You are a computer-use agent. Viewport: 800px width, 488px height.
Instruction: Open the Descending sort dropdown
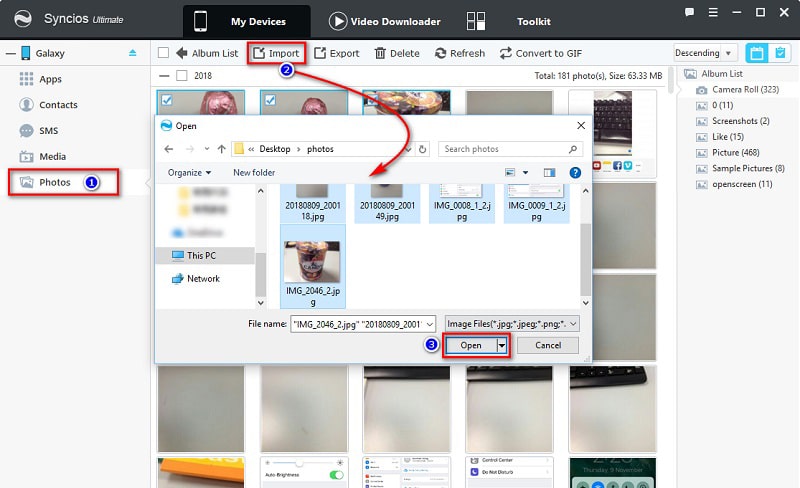705,53
